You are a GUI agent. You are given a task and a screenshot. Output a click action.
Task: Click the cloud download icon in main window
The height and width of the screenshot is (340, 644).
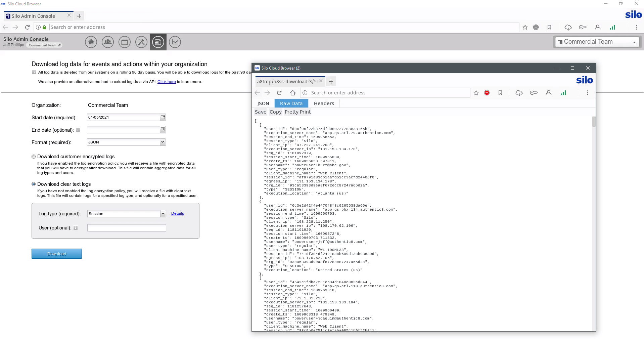point(568,27)
